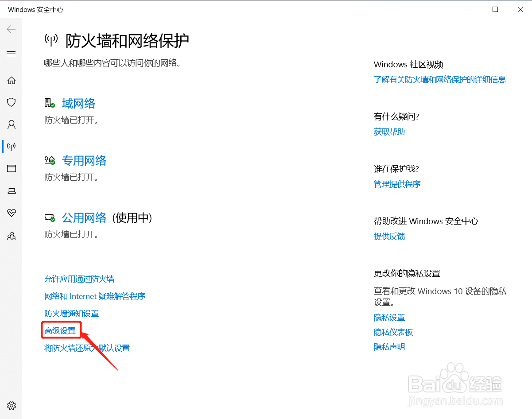Screen dimensions: 532x419
Task: Select Firewall & network protection sidebar icon
Action: [x=12, y=146]
